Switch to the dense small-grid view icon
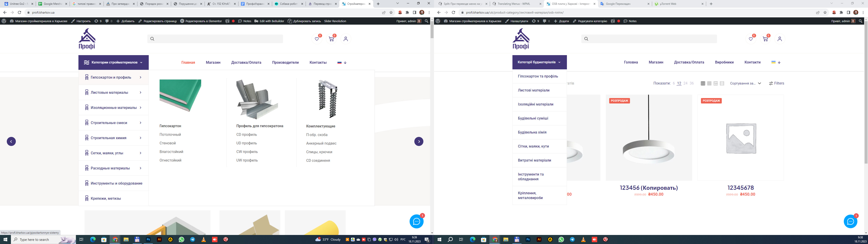 (x=709, y=83)
